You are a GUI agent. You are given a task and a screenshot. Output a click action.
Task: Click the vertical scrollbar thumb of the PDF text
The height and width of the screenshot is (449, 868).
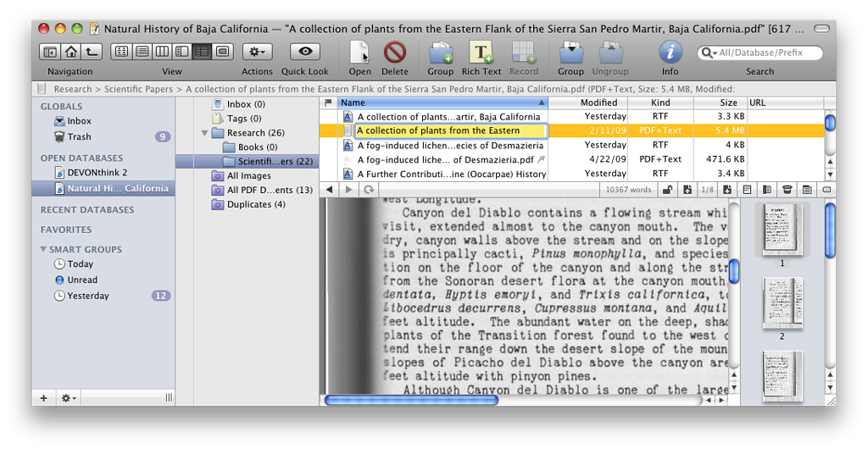point(734,271)
